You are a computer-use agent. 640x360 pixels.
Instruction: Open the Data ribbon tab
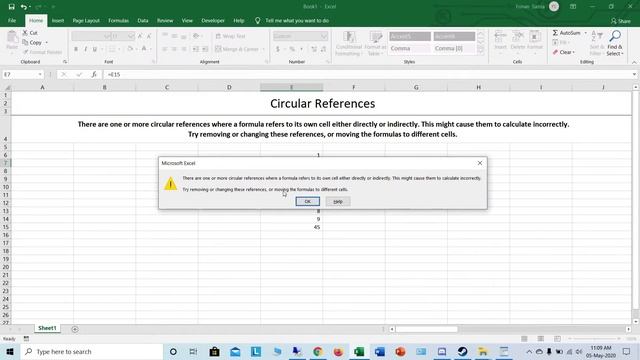(x=143, y=20)
